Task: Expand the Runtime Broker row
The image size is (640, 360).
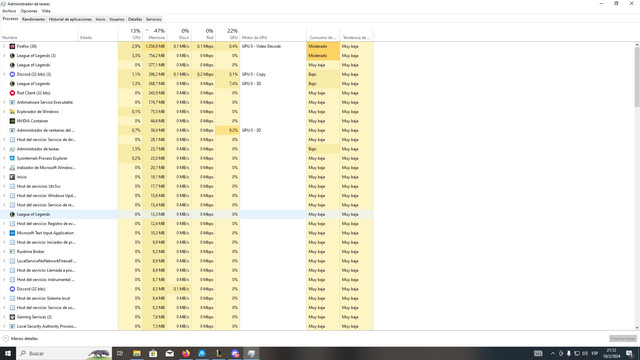Action: tap(4, 251)
